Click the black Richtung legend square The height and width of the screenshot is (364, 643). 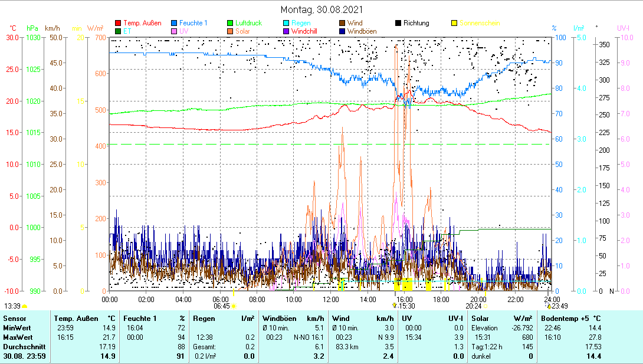pyautogui.click(x=398, y=23)
